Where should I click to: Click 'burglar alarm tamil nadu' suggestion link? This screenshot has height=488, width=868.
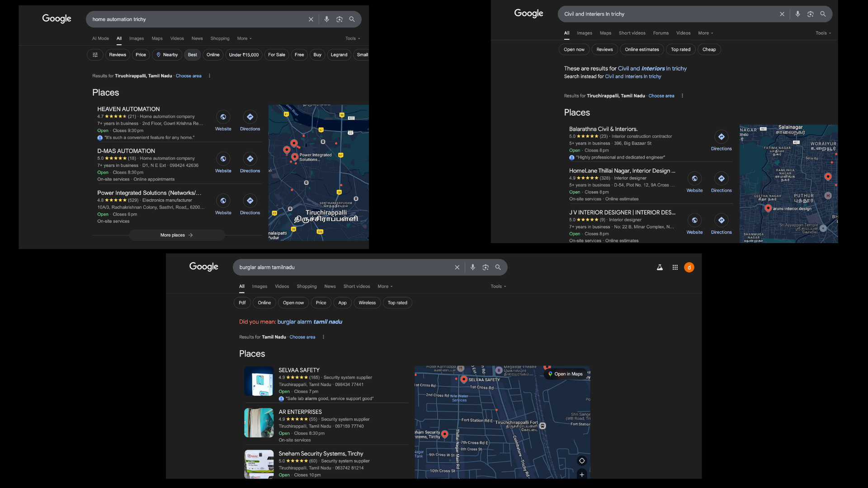click(x=309, y=322)
